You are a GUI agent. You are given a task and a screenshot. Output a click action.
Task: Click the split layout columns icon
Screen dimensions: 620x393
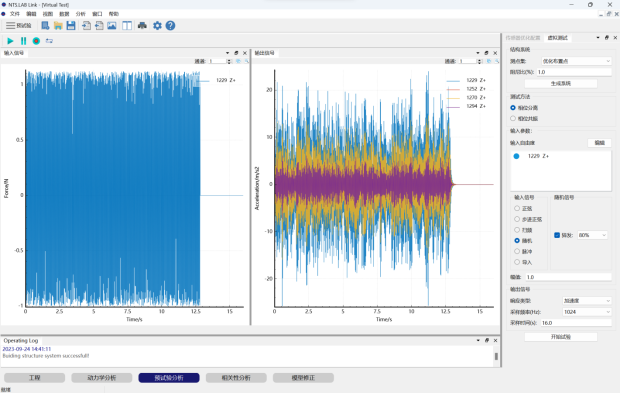click(127, 26)
